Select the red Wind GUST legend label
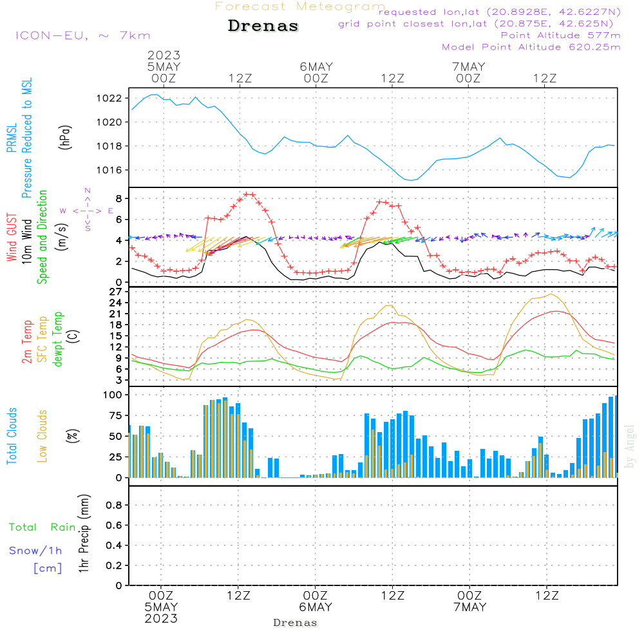The width and height of the screenshot is (644, 644). pyautogui.click(x=12, y=238)
